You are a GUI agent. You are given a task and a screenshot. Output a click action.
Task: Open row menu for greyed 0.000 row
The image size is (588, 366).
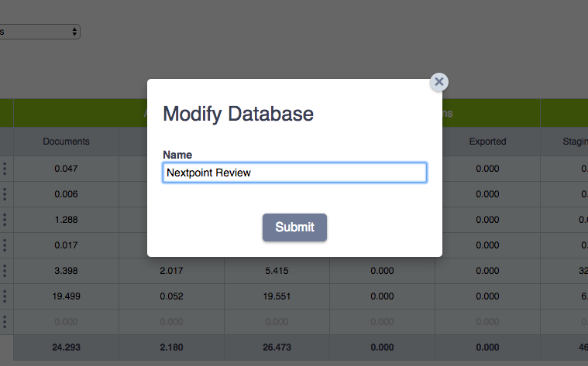pyautogui.click(x=5, y=321)
